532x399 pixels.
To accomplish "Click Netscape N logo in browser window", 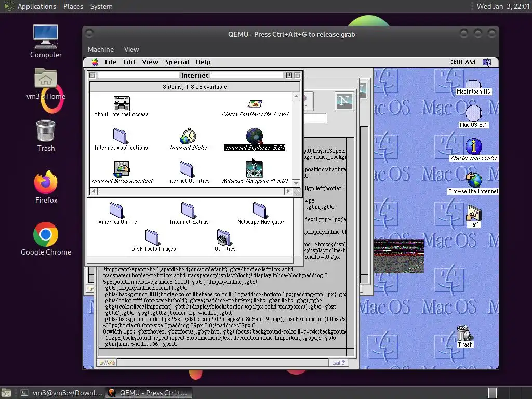I will [344, 101].
